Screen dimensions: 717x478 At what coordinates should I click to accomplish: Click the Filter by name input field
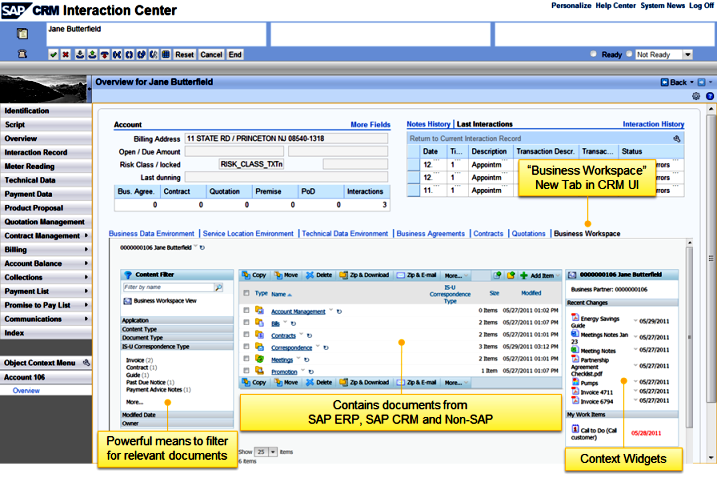pyautogui.click(x=168, y=287)
